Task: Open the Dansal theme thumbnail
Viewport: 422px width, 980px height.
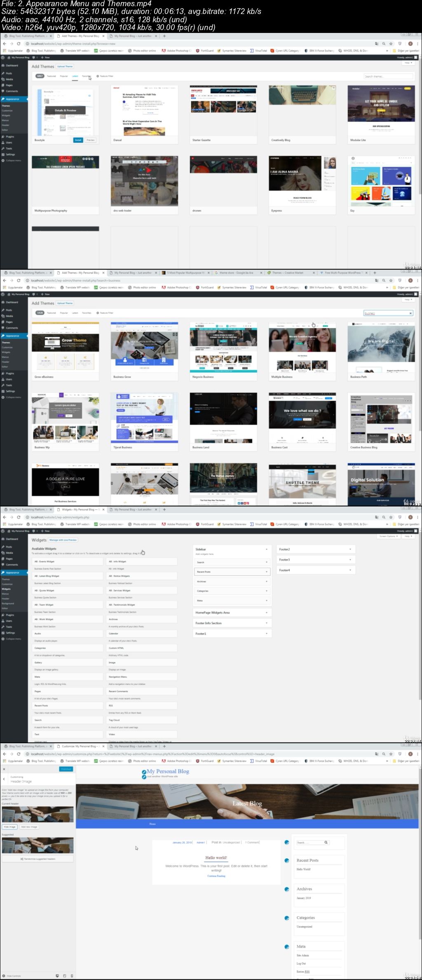Action: [144, 111]
